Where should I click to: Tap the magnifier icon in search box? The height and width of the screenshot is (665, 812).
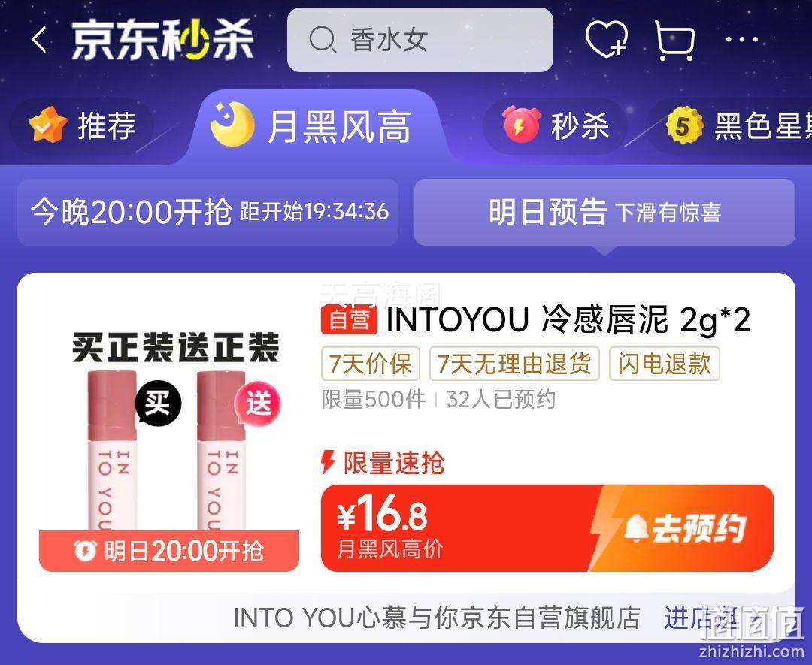[x=323, y=40]
